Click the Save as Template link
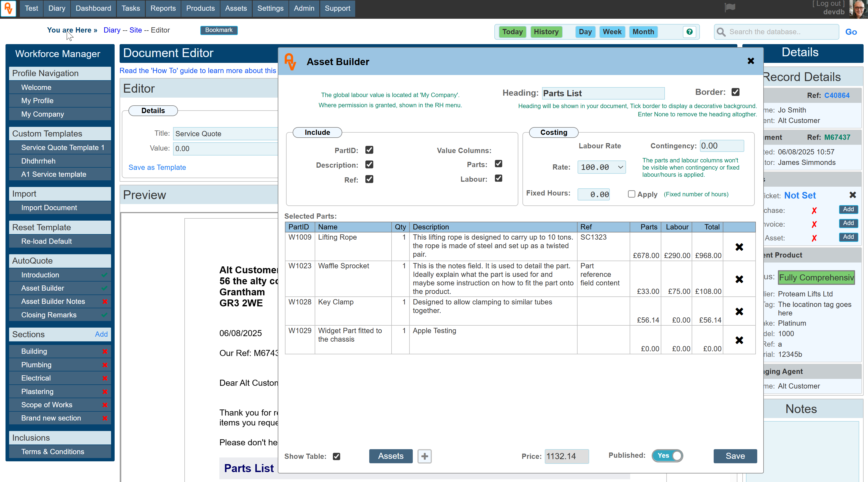The image size is (868, 482). [157, 167]
